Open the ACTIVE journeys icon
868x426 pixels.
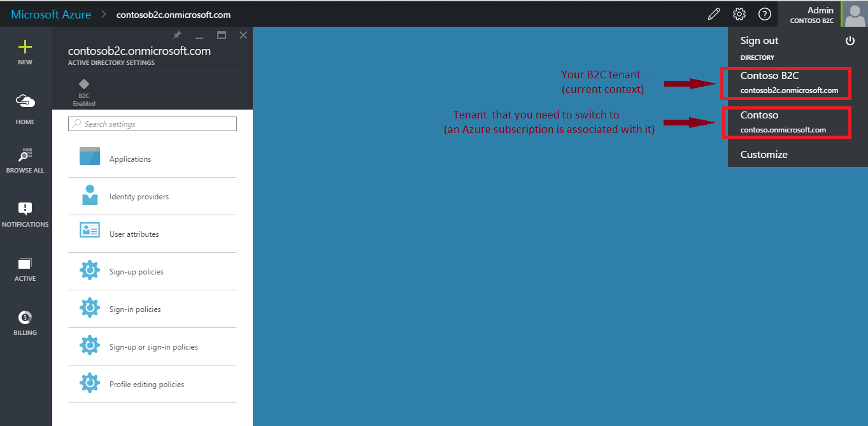click(25, 263)
